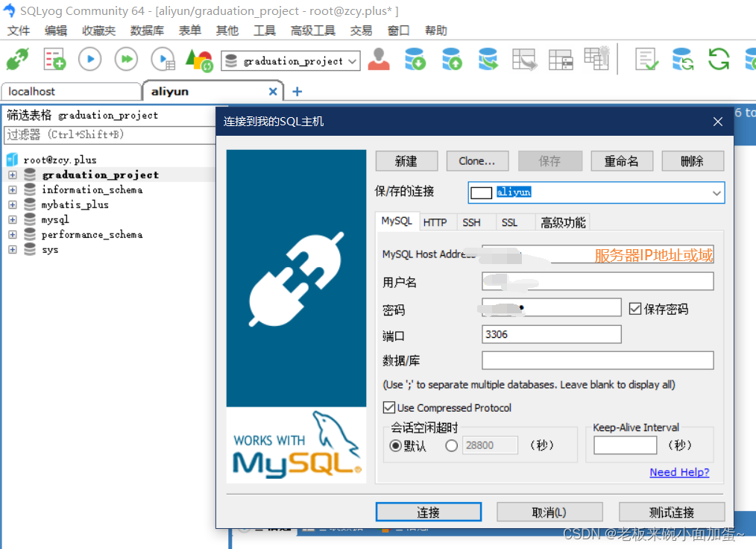
Task: Expand the information_schema tree node
Action: (13, 189)
